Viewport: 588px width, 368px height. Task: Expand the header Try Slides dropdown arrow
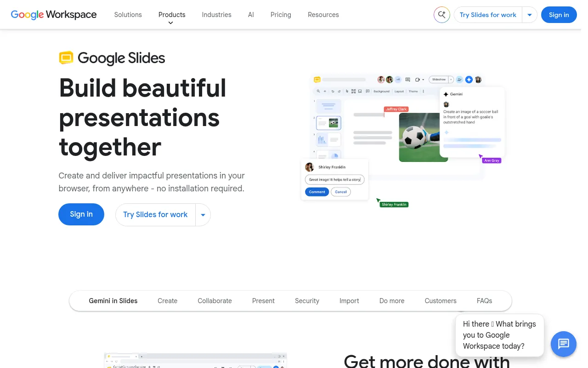pos(530,15)
